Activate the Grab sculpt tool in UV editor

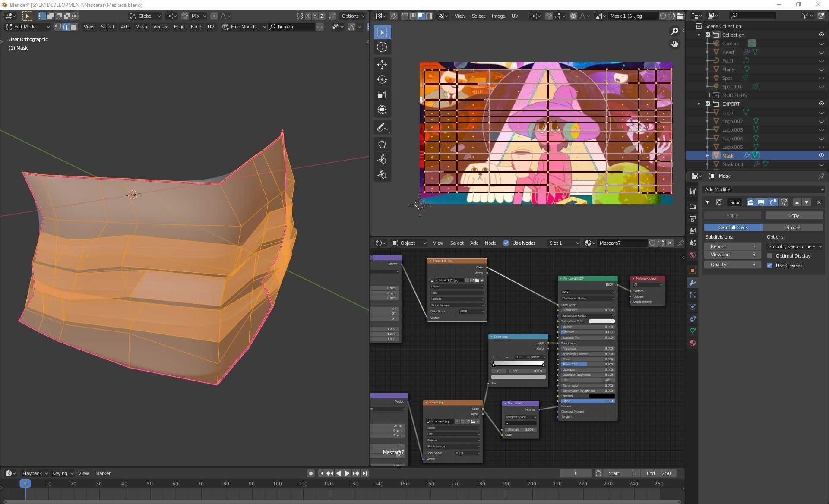[x=382, y=144]
